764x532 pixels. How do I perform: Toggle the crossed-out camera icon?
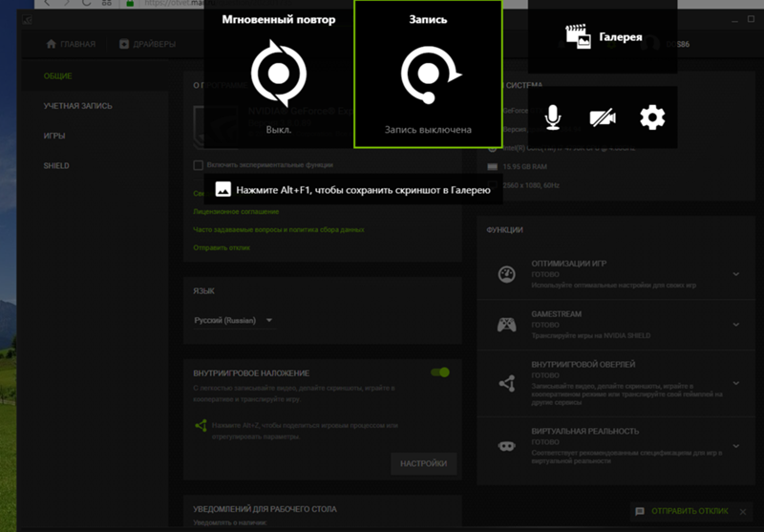coord(603,117)
